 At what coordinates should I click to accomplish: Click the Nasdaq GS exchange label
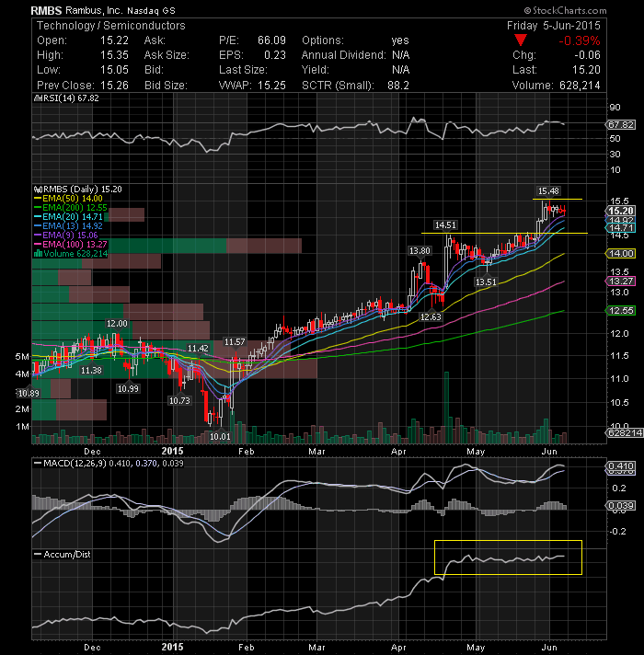coord(151,11)
